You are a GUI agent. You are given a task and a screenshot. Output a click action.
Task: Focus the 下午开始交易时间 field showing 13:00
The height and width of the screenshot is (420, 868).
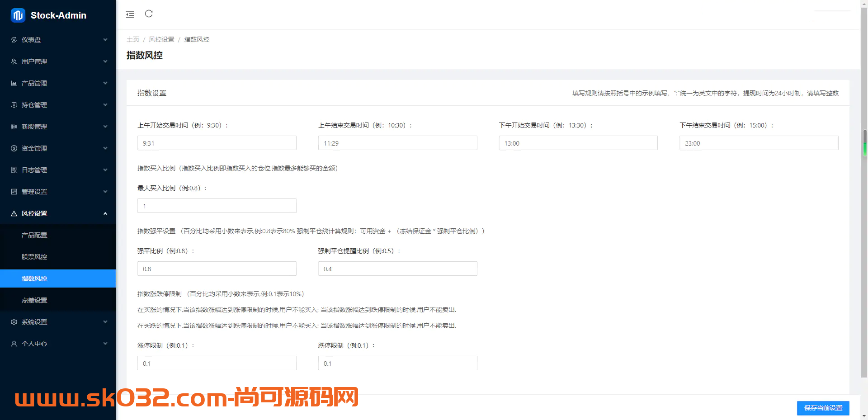(578, 143)
